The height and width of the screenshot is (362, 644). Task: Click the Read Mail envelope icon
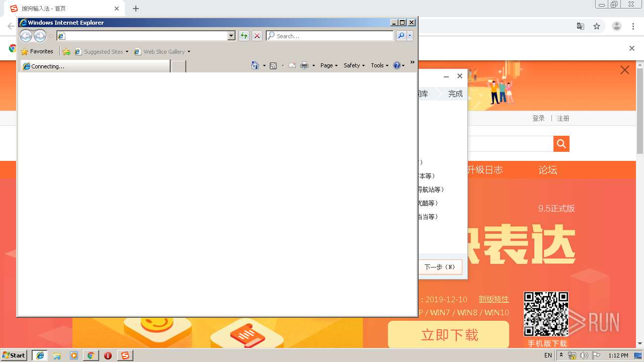pos(292,65)
